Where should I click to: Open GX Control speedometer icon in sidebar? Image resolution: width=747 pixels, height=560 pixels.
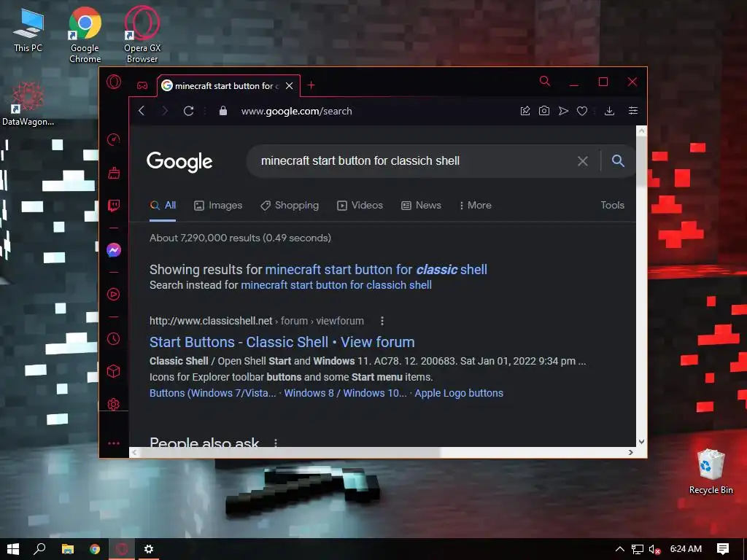click(113, 139)
